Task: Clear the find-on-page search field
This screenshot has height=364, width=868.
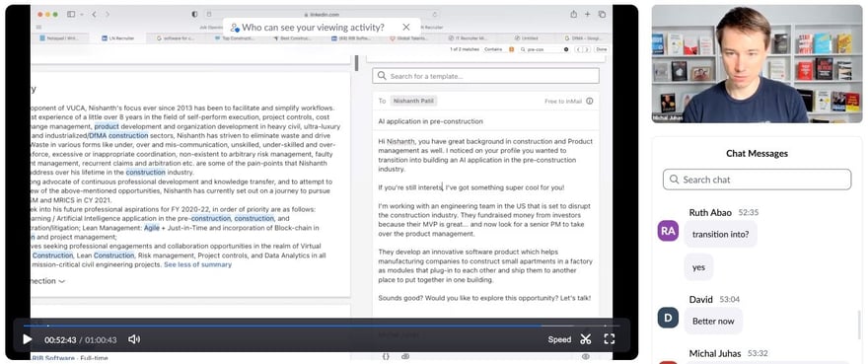Action: point(566,49)
